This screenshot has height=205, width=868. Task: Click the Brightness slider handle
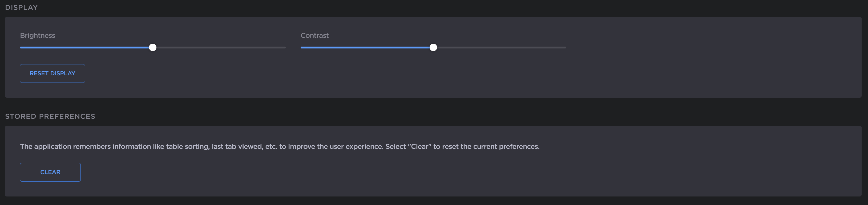[153, 47]
